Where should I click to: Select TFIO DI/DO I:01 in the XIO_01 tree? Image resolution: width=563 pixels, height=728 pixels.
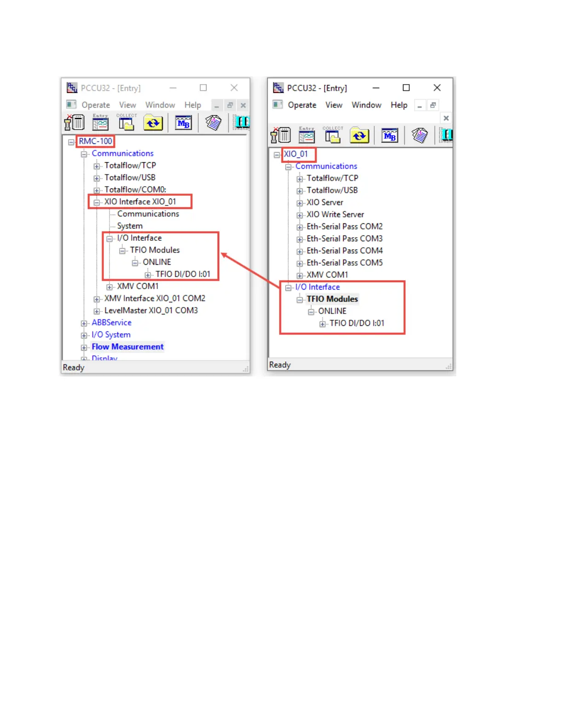click(357, 323)
